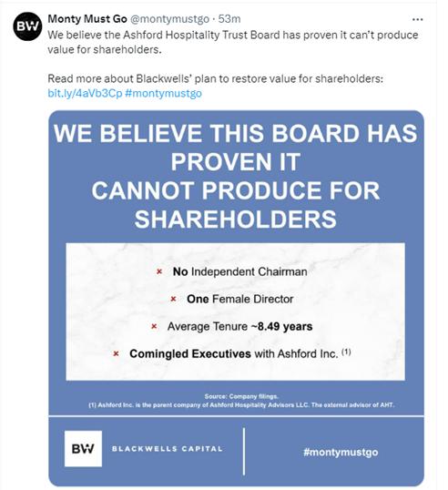448x490 pixels.
Task: Open the three-dot more options menu
Action: click(417, 19)
